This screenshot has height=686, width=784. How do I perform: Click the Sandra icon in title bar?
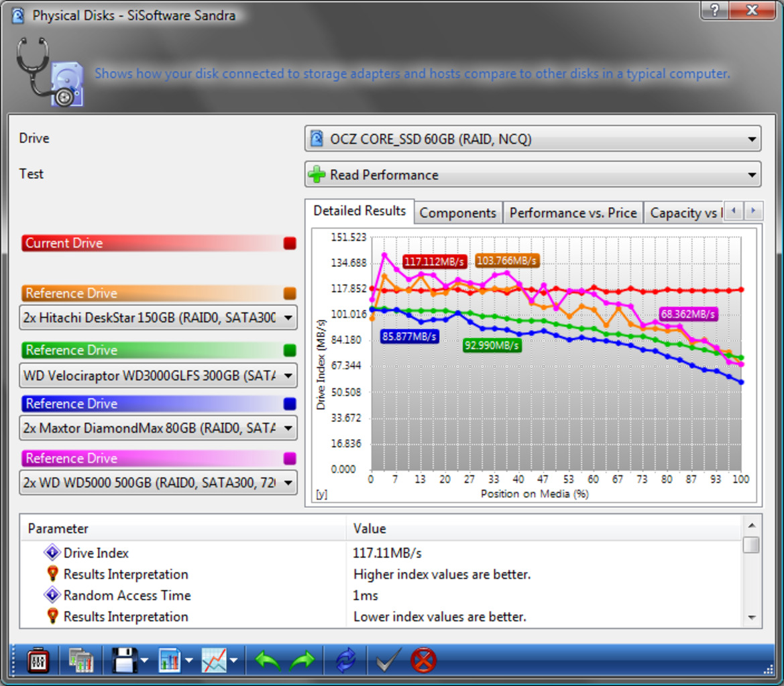point(18,15)
